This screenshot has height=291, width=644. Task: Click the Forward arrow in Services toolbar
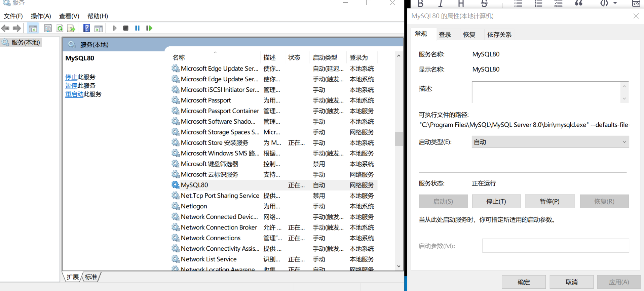click(16, 28)
